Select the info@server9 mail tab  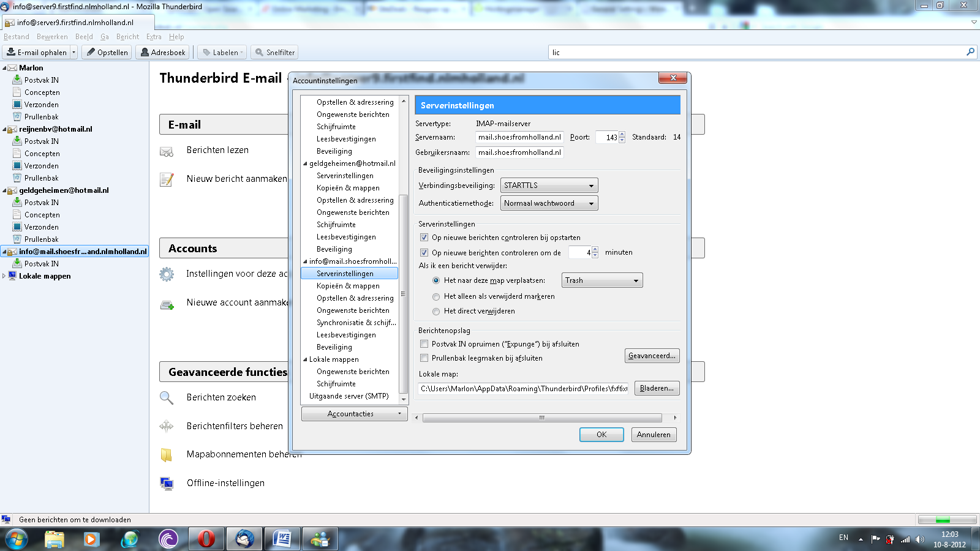click(x=77, y=23)
